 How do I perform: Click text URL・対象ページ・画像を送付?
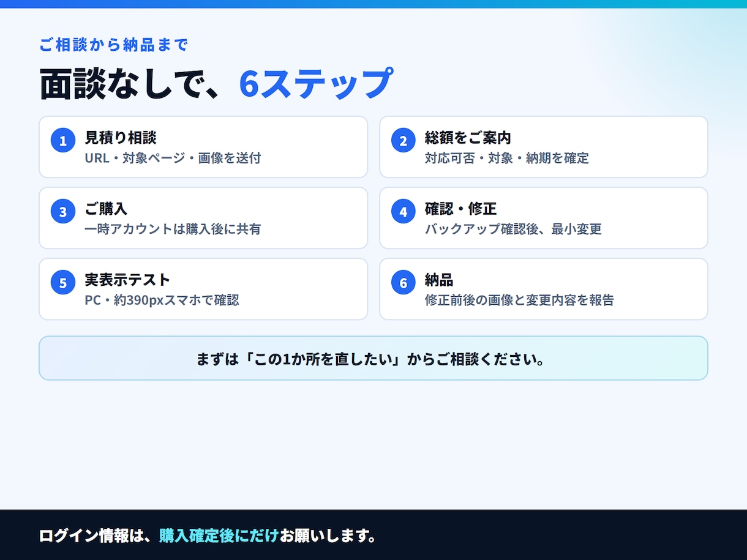coord(173,158)
